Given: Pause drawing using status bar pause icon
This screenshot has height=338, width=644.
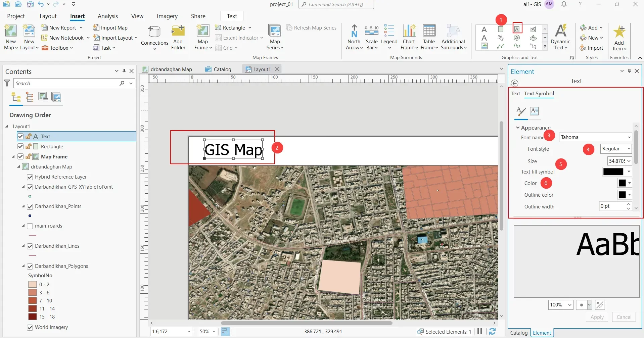Looking at the screenshot, I should 480,331.
